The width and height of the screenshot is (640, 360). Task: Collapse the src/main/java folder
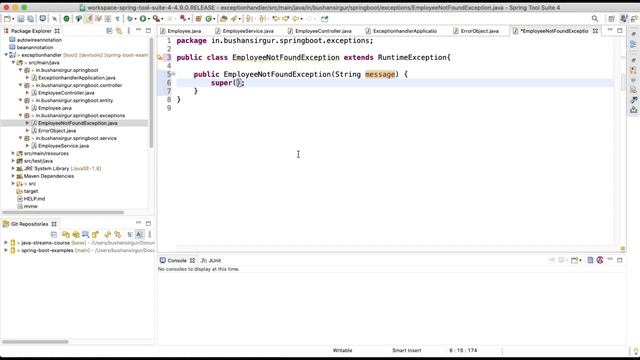(13, 62)
